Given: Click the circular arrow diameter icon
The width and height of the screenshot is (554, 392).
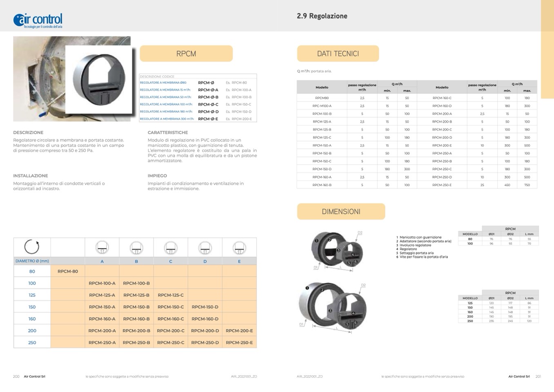Looking at the screenshot, I should (32, 247).
